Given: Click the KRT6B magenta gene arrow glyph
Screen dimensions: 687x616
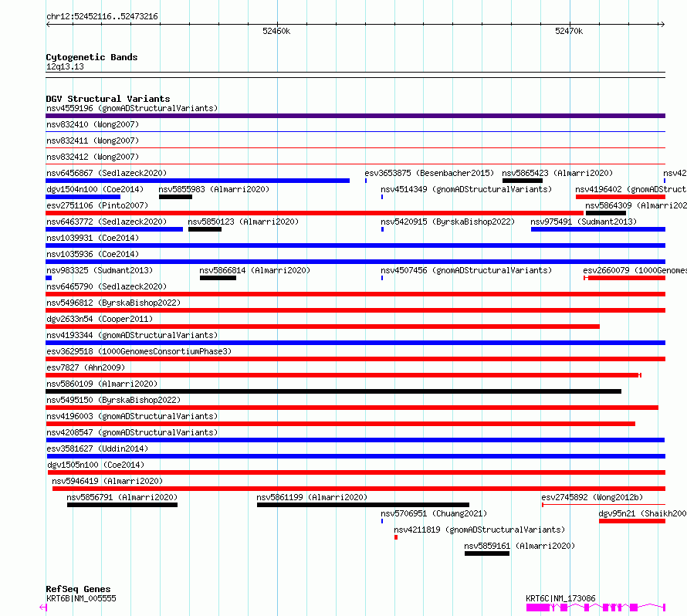Looking at the screenshot, I should pos(43,608).
